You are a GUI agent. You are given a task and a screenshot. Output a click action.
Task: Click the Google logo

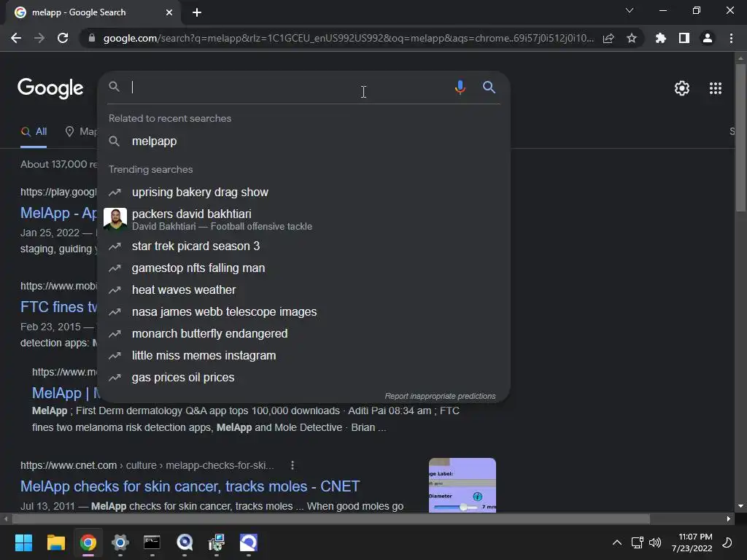[50, 88]
